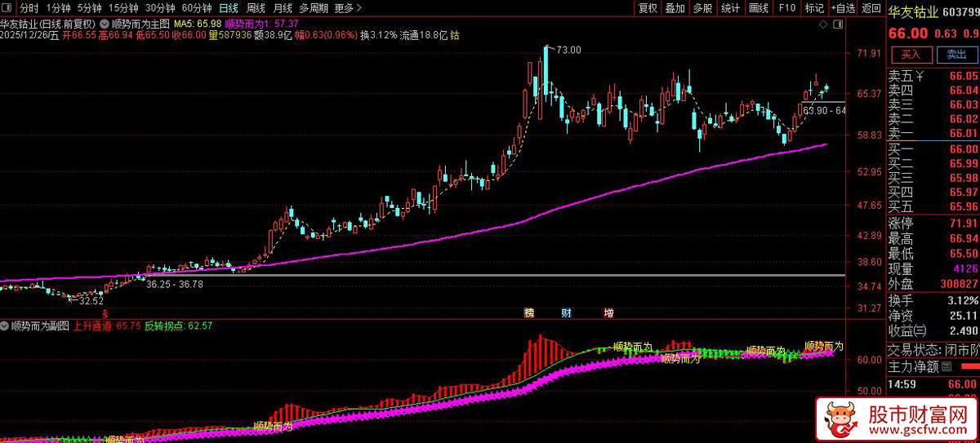The width and height of the screenshot is (980, 443).
Task: Click the 换手 value 3.12%
Action: pyautogui.click(x=963, y=300)
